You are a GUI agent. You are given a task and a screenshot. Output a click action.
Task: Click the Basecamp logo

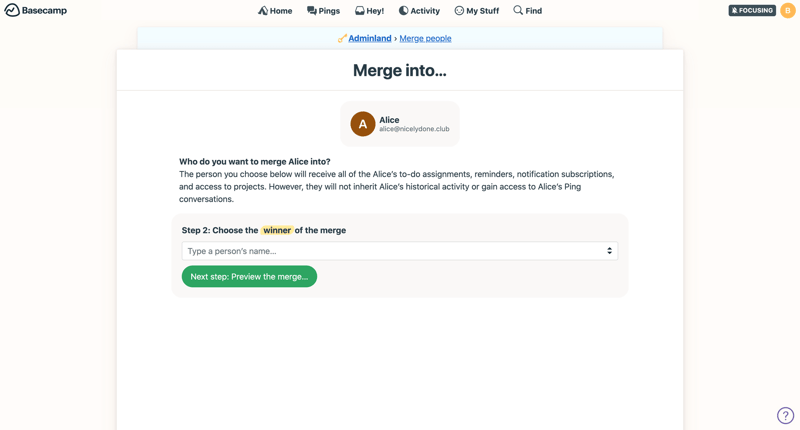click(36, 10)
